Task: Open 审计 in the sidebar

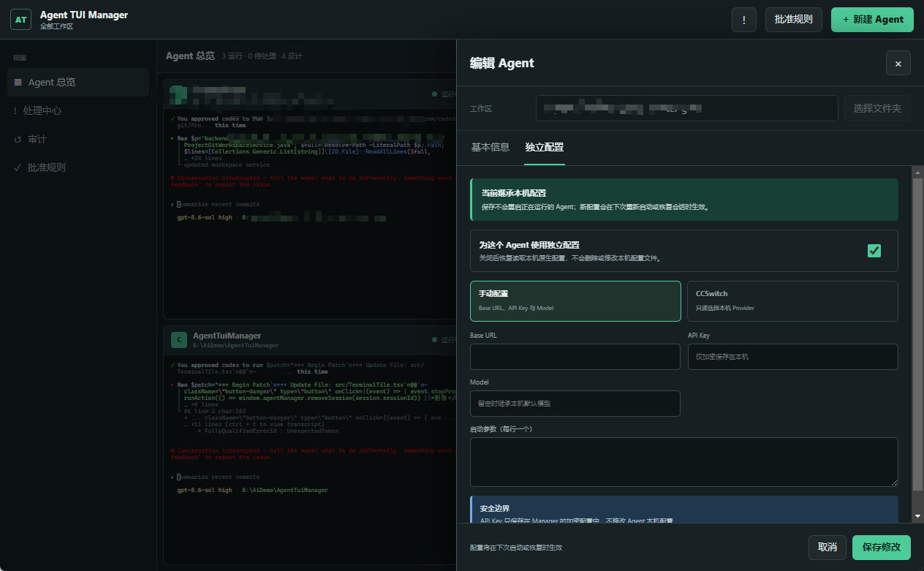Action: [x=78, y=139]
